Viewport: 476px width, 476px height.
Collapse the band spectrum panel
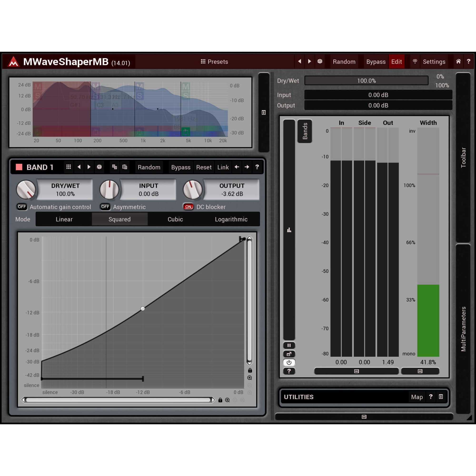click(264, 112)
